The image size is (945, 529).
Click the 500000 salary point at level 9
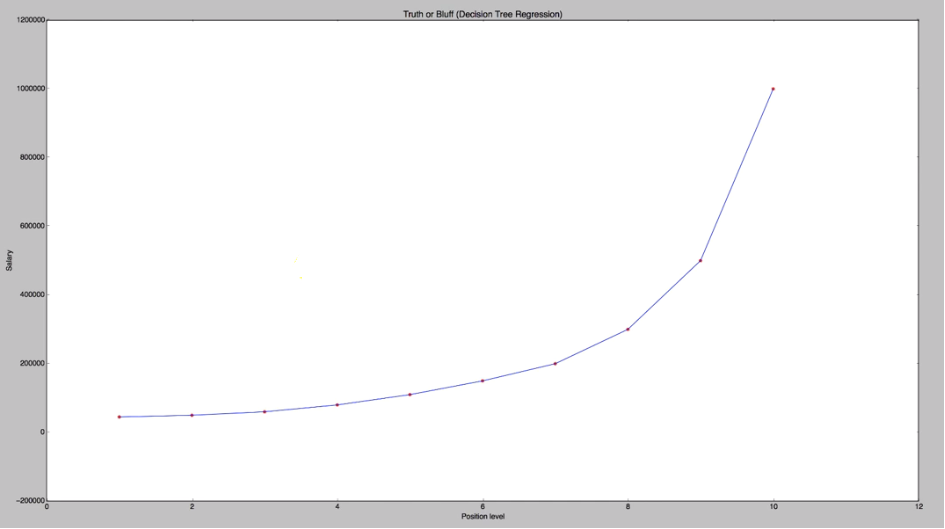pyautogui.click(x=700, y=260)
